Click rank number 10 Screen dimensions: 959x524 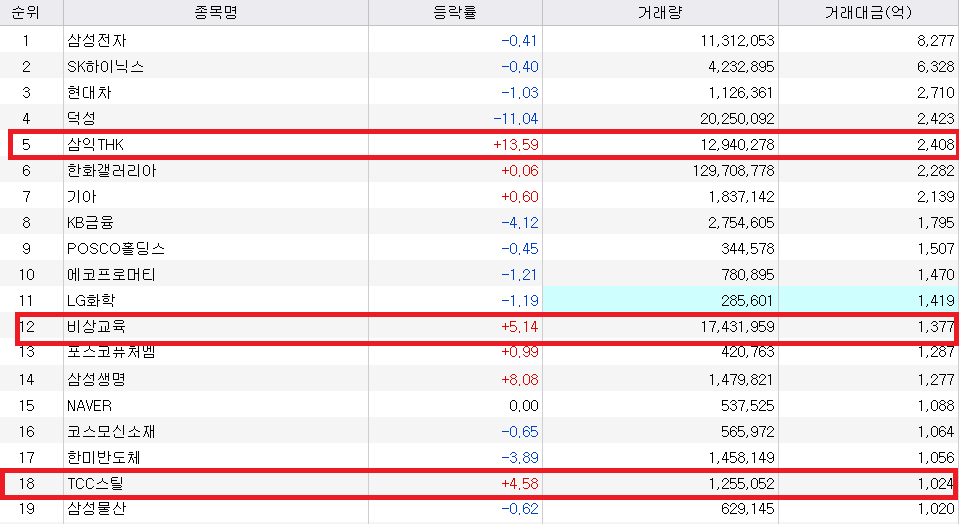click(26, 275)
